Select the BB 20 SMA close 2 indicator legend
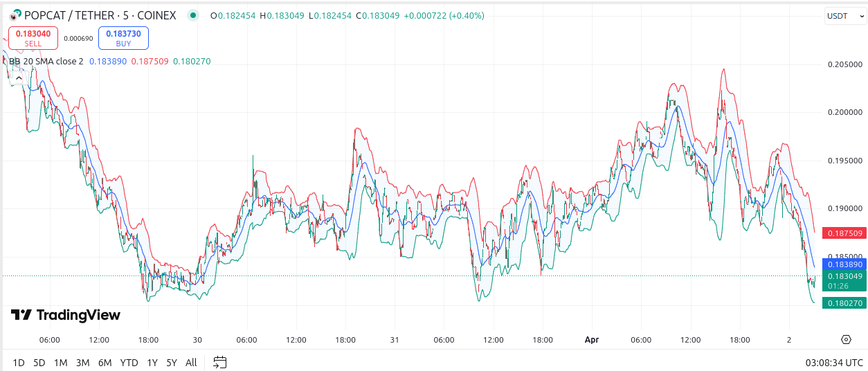 click(x=46, y=61)
